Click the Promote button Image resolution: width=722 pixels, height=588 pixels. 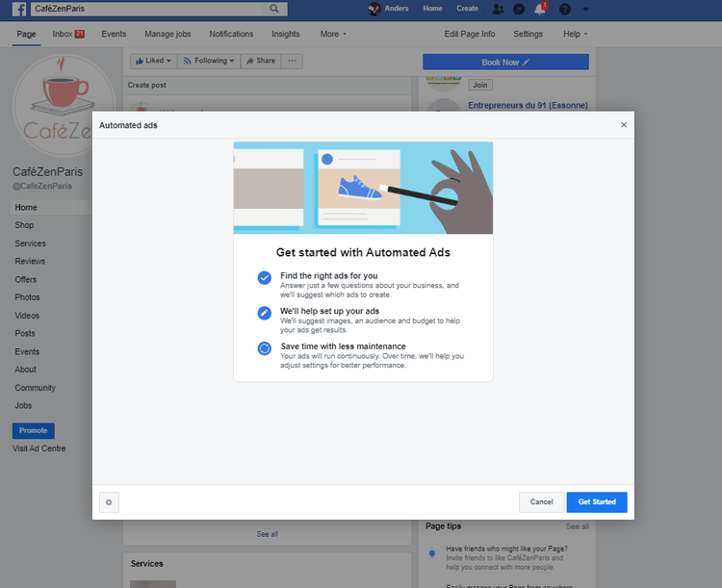click(x=33, y=430)
